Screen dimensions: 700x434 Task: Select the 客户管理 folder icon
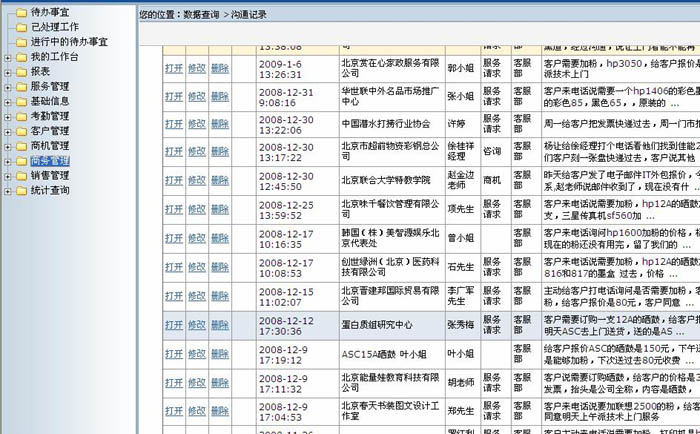[21, 131]
